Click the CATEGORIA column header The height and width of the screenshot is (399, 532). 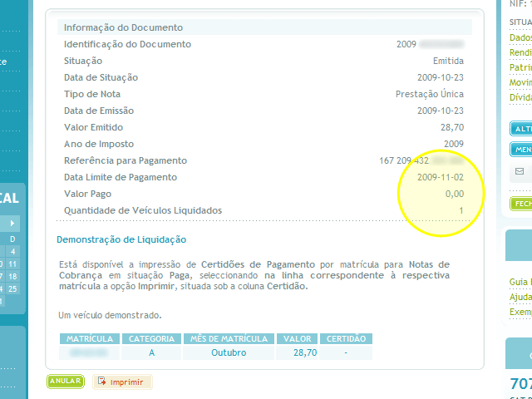[x=151, y=338]
